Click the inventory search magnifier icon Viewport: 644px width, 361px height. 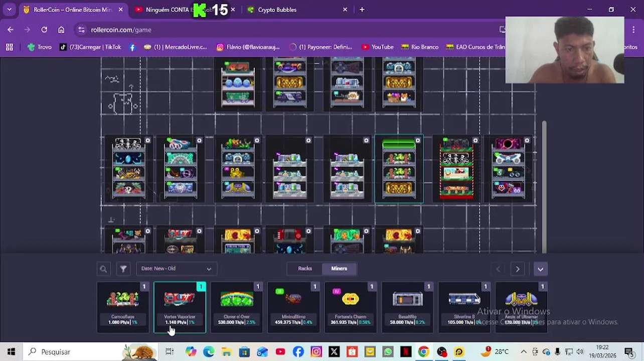[x=103, y=269]
